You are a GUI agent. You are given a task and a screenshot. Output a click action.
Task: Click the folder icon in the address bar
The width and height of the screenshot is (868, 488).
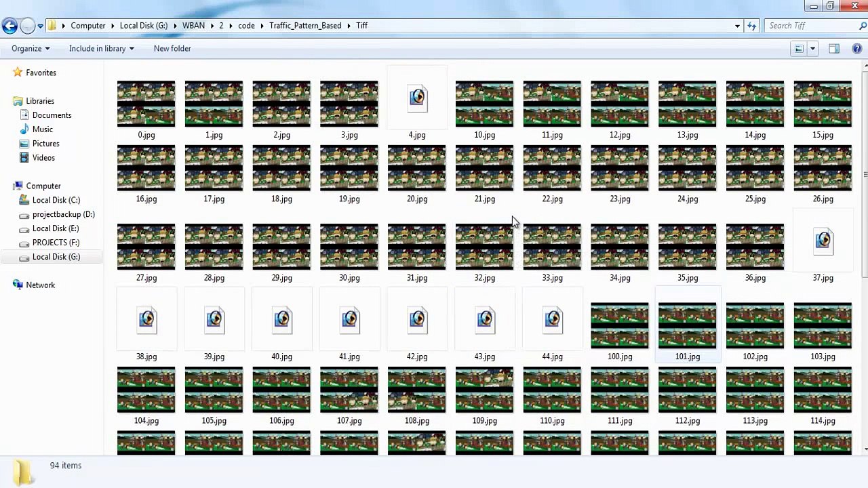point(52,26)
